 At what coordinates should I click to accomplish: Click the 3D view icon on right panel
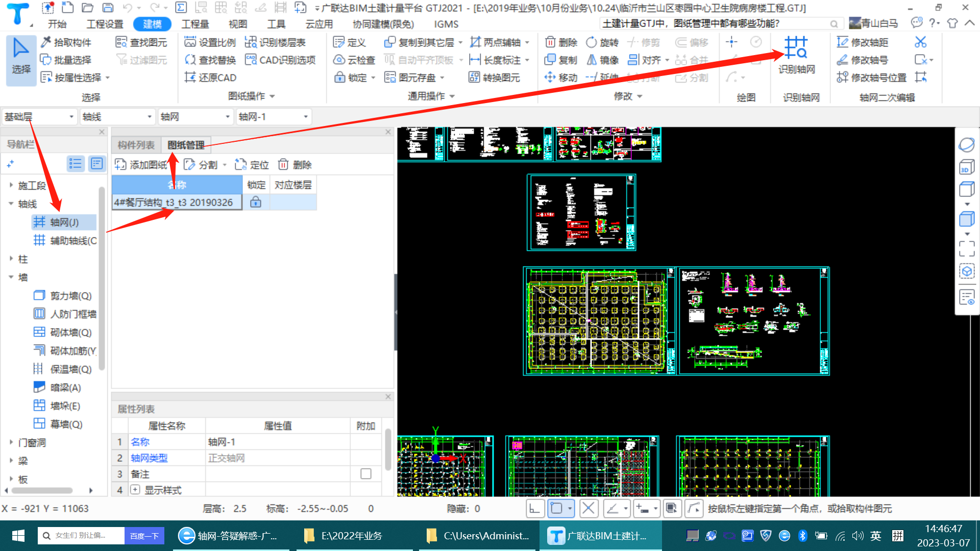[x=967, y=167]
